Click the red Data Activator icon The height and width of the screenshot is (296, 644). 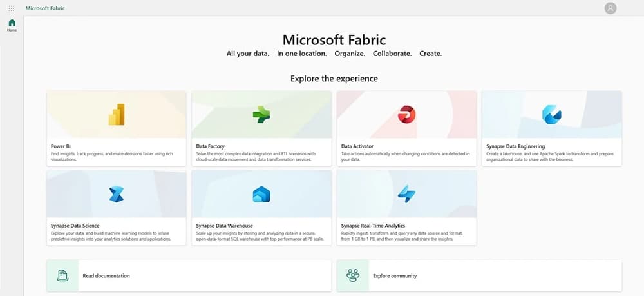[x=406, y=114]
